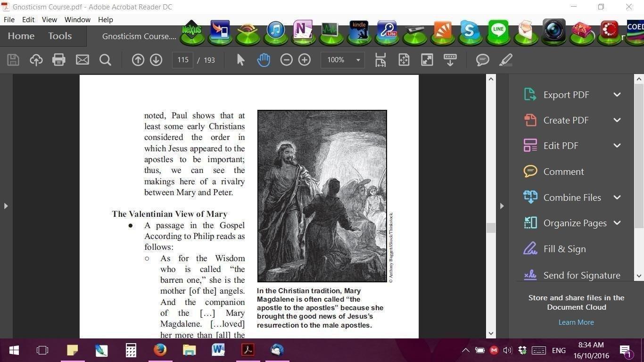Click the zoom in plus icon
Image resolution: width=644 pixels, height=362 pixels.
tap(305, 60)
